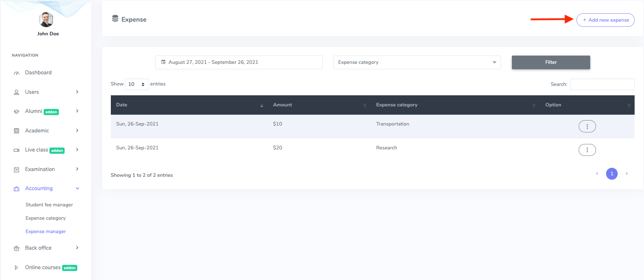Click the Examination clipboard icon

(17, 170)
